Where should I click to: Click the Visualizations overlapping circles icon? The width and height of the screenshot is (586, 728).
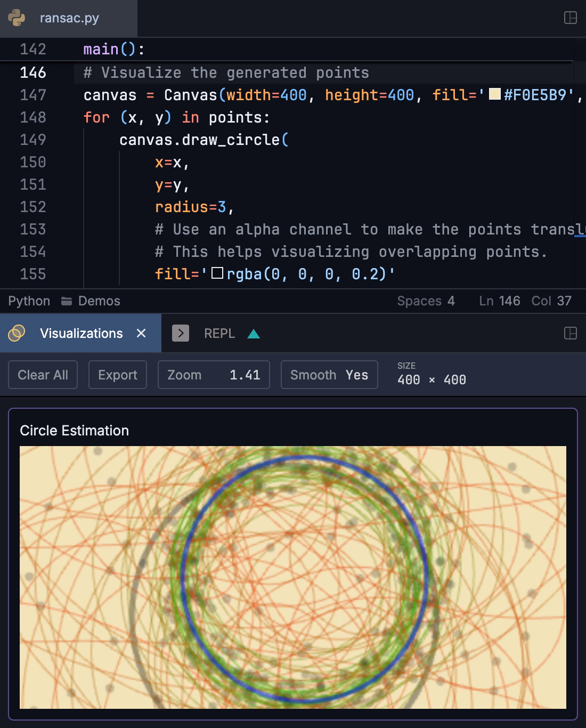coord(17,333)
